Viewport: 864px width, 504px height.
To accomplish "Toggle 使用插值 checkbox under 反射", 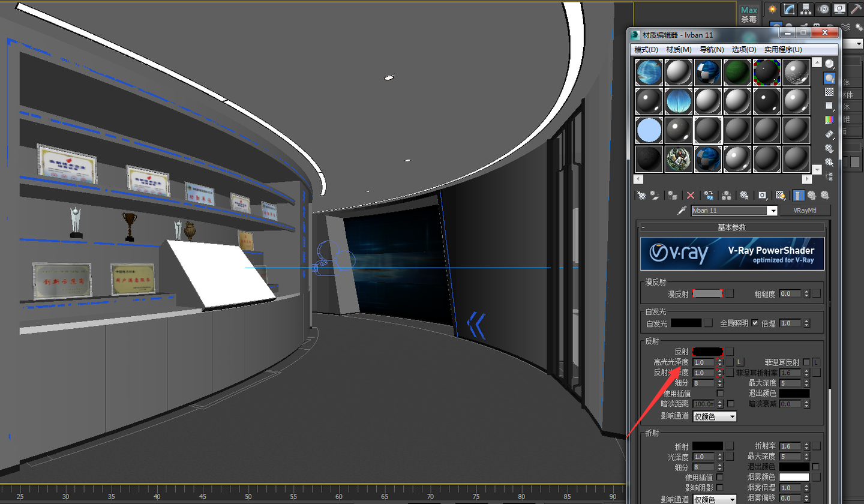I will coord(721,393).
